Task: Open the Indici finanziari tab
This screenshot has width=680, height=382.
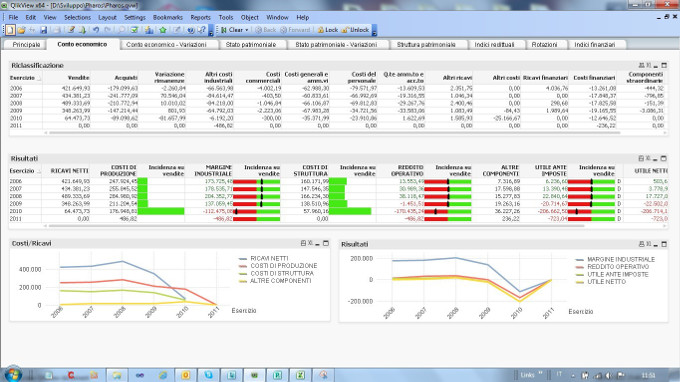Action: (x=595, y=45)
